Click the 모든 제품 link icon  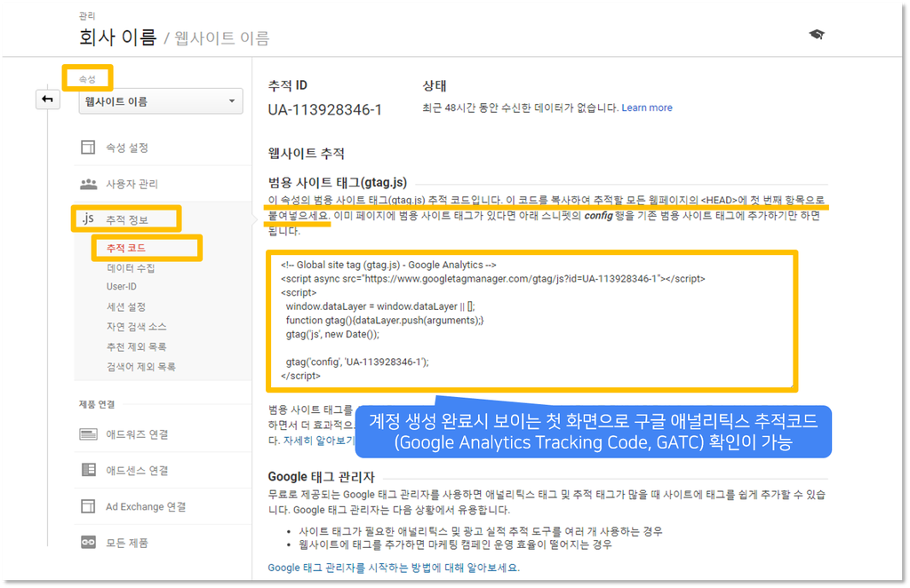(x=88, y=542)
